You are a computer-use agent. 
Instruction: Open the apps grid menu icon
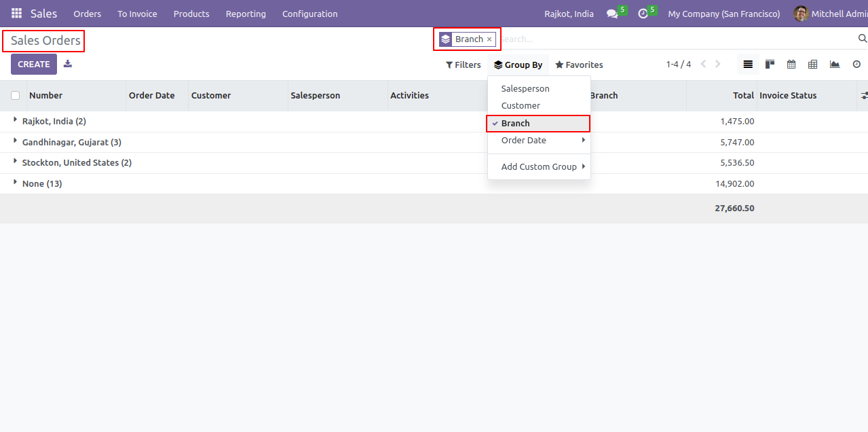(16, 14)
